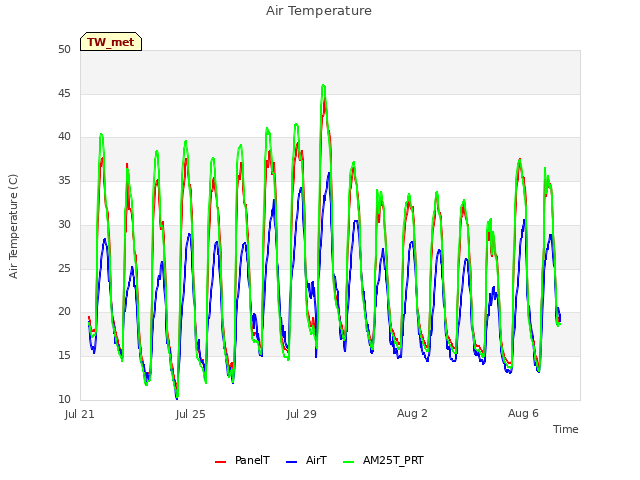Viewport: 640px width, 480px height.
Task: Toggle the AirT series in legend
Action: 307,460
